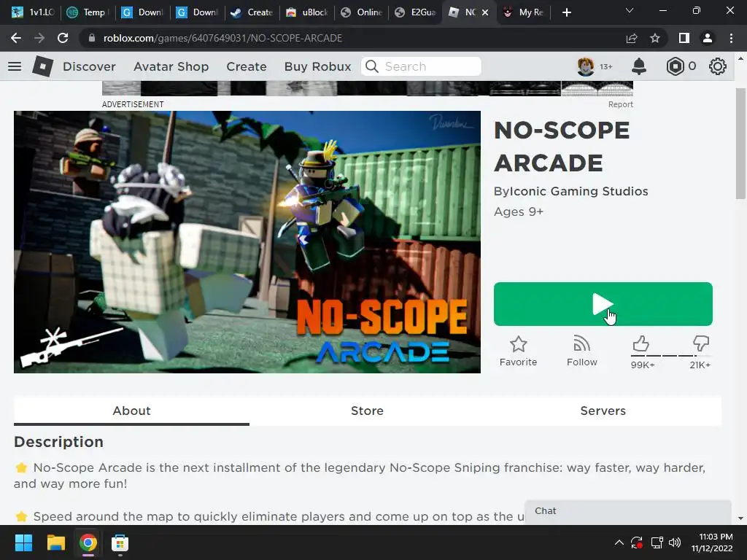Screen dimensions: 747x560
Task: Click the browser forward arrow
Action: (x=39, y=38)
